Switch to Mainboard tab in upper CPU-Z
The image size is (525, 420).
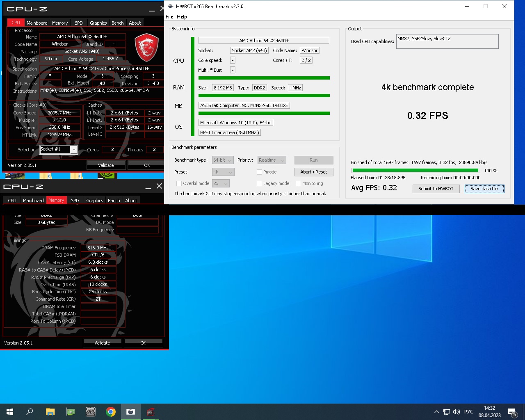coord(37,23)
